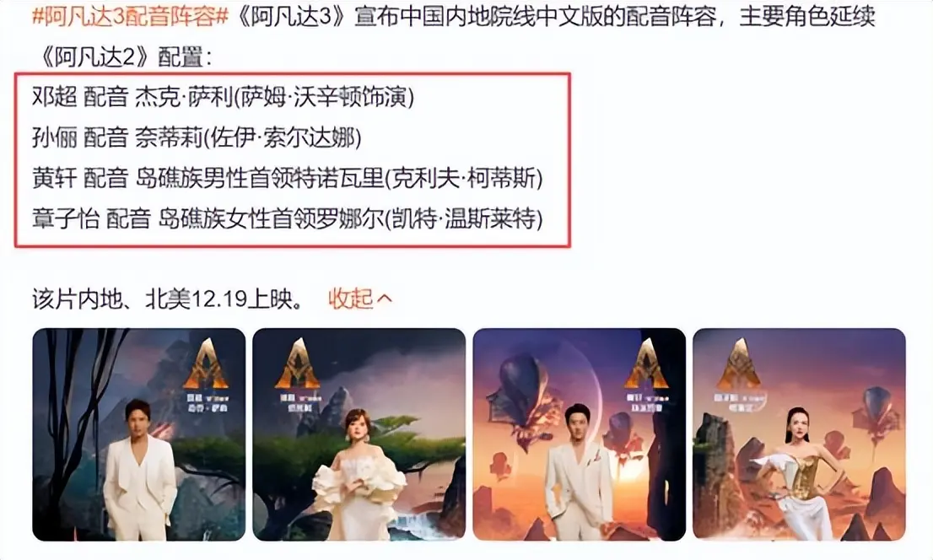
Task: Collapse the post with 收起
Action: pos(351,299)
